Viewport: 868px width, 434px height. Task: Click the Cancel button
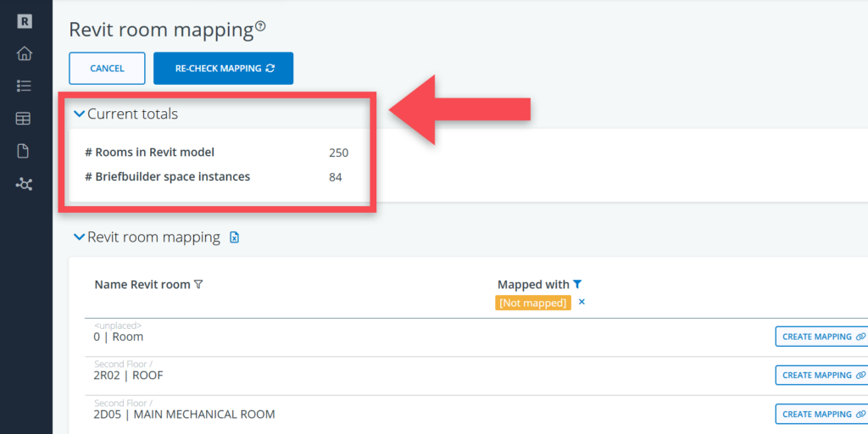tap(107, 69)
